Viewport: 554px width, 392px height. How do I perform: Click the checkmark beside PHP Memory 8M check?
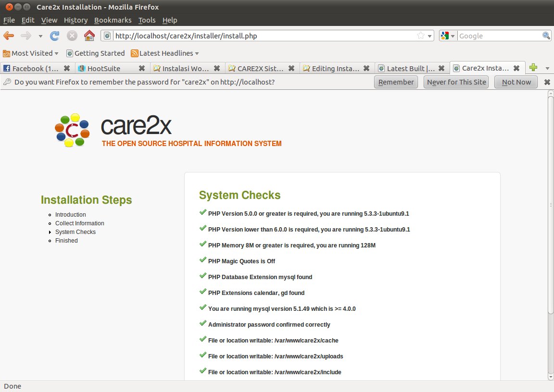tap(203, 244)
